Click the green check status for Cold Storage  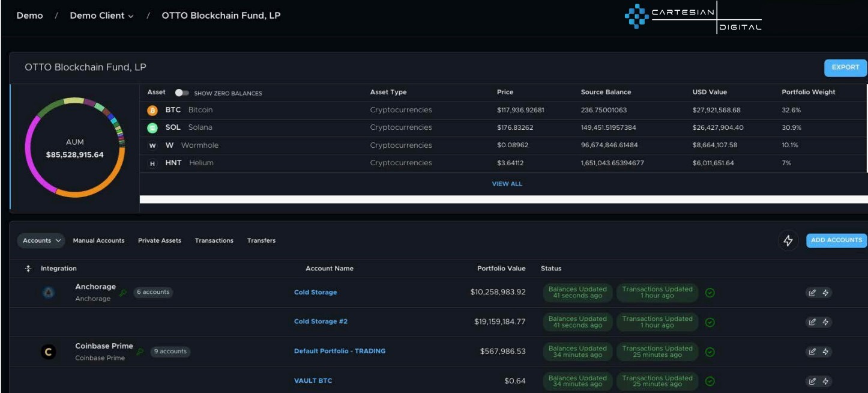[x=710, y=293]
